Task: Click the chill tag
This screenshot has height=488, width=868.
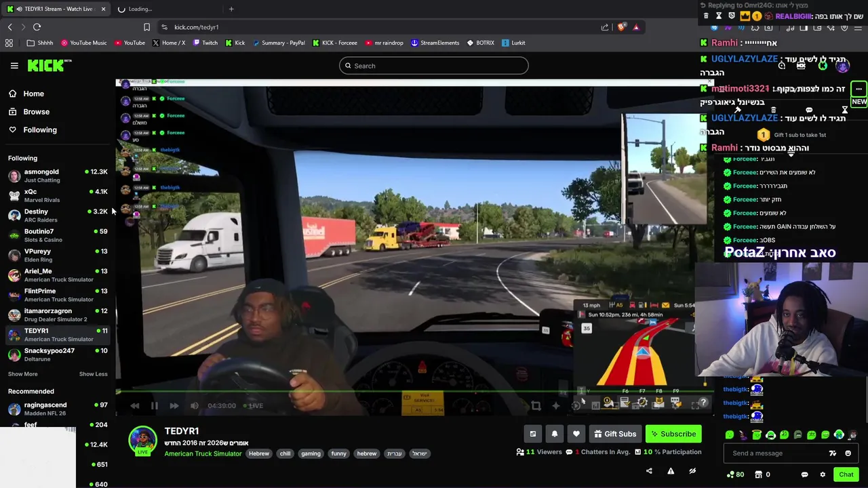Action: (x=285, y=453)
